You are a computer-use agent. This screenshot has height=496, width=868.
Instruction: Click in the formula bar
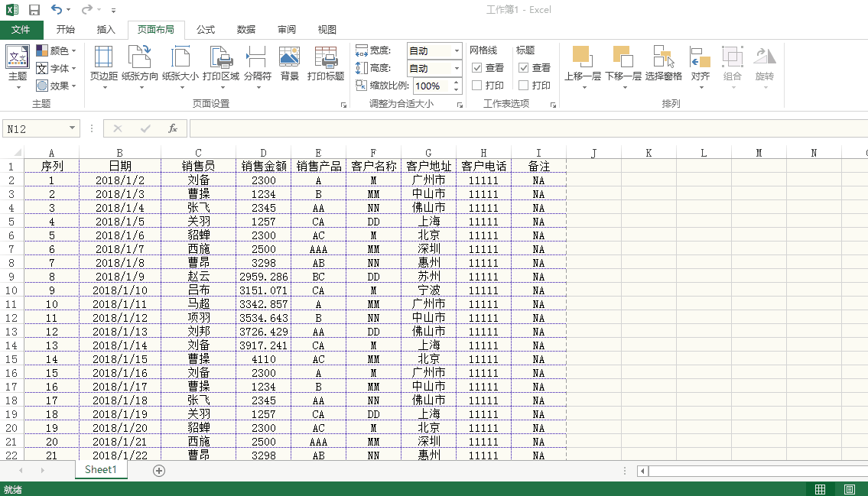[528, 128]
